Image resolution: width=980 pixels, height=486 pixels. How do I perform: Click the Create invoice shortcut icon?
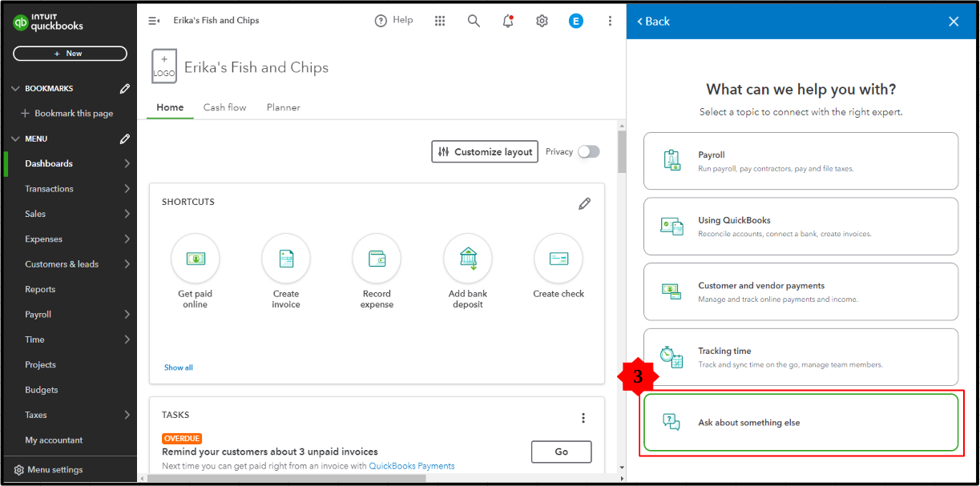[286, 258]
